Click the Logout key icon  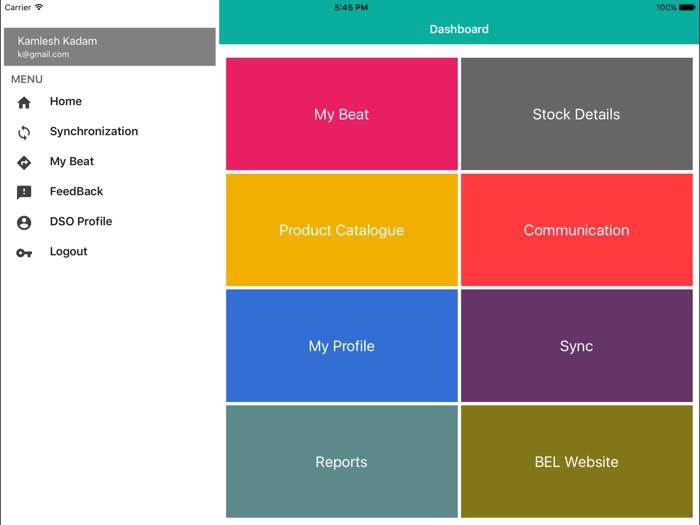[24, 253]
